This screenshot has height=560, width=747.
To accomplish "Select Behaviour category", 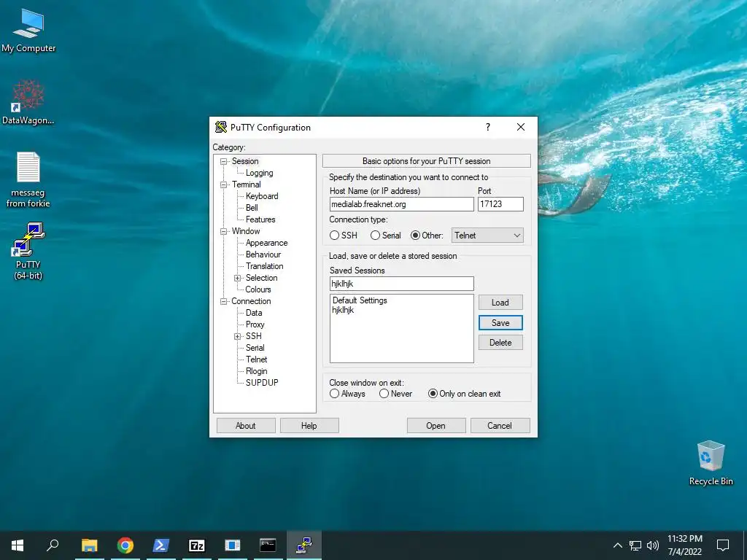I will click(x=263, y=254).
